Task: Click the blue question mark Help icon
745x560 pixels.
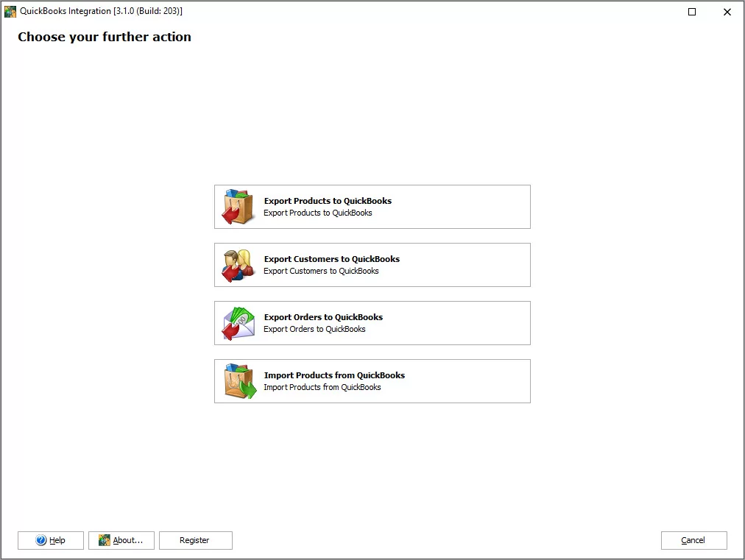Action: (41, 540)
